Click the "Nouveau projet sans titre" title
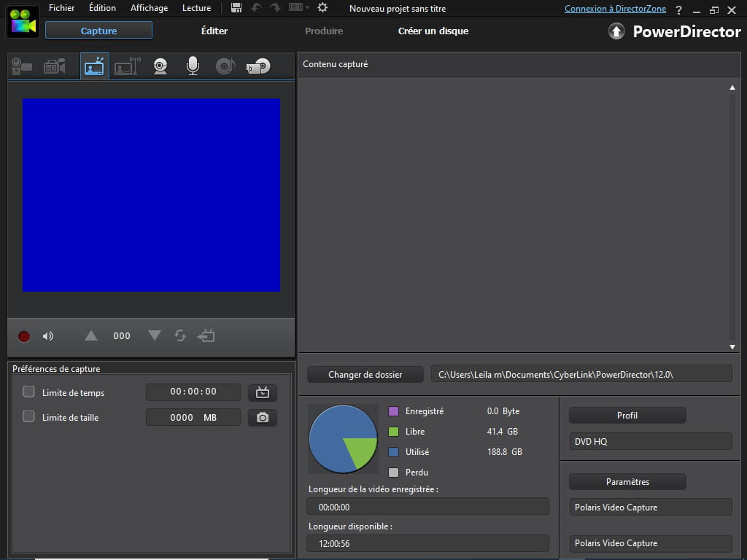This screenshot has width=747, height=560. pos(398,9)
